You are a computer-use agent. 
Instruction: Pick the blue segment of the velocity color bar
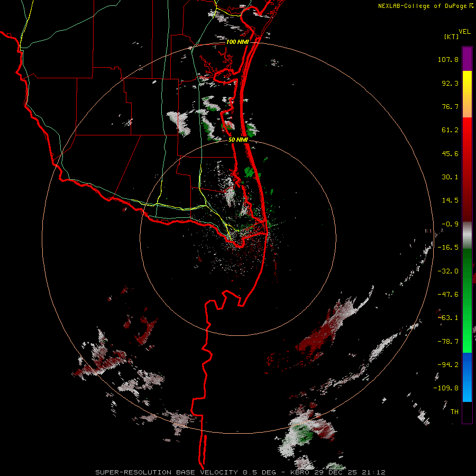(x=467, y=377)
